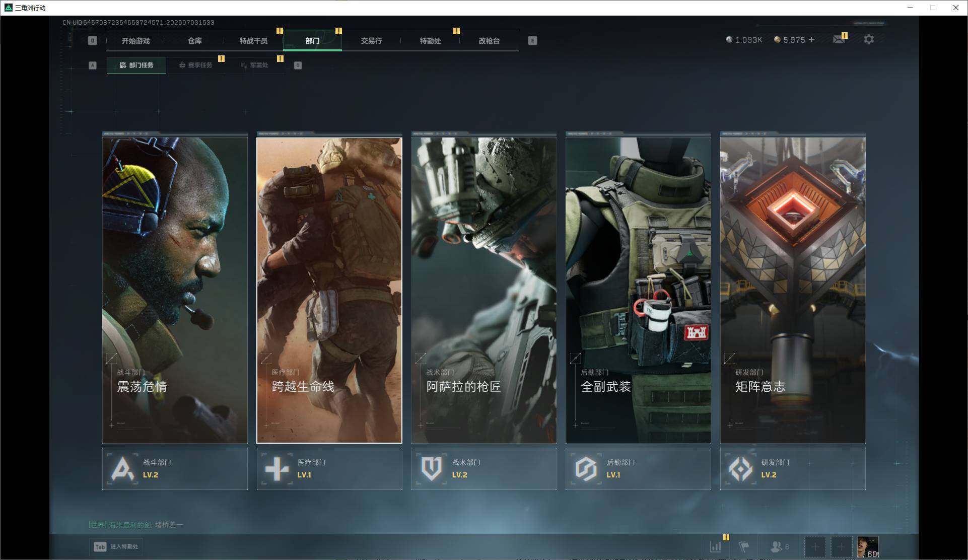Click the Q key previous-tab icon
Image resolution: width=968 pixels, height=560 pixels.
click(92, 41)
